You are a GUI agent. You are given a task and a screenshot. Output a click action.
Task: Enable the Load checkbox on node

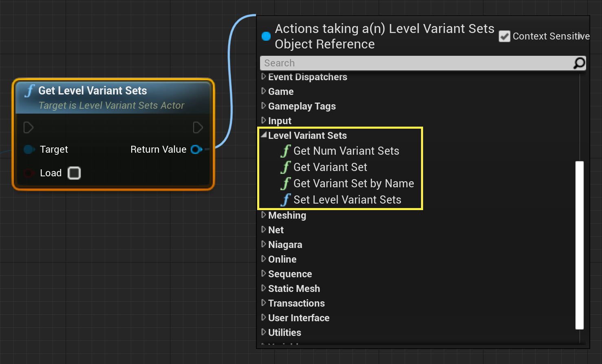tap(74, 173)
